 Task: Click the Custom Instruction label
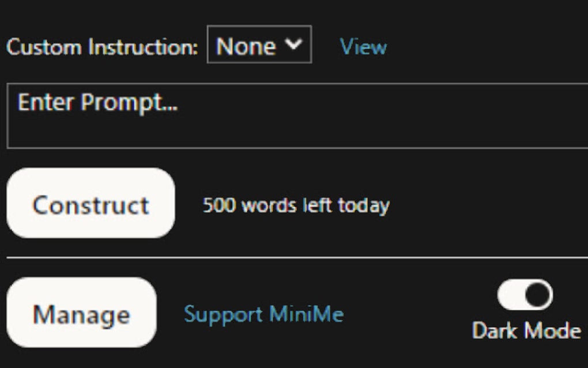(102, 47)
